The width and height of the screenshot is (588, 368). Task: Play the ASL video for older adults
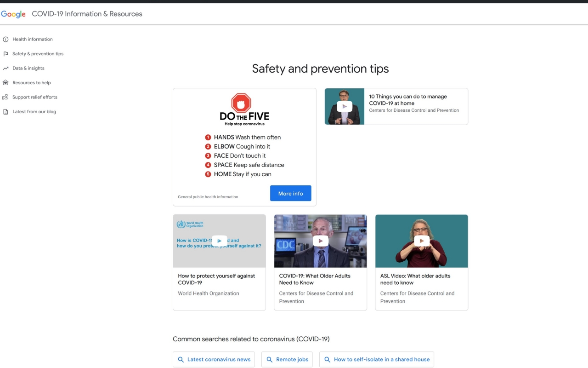[x=421, y=241]
